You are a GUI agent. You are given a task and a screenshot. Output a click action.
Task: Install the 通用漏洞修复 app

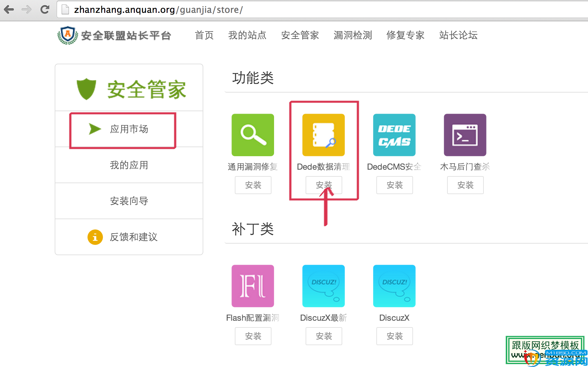pyautogui.click(x=253, y=185)
